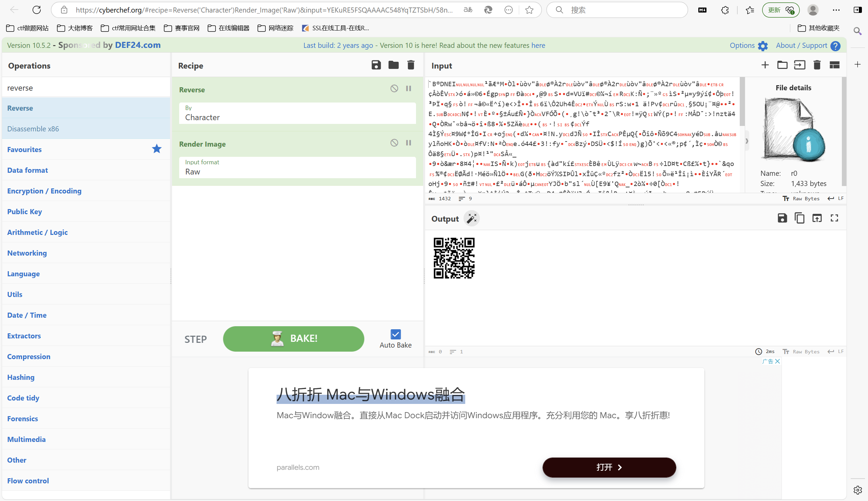This screenshot has width=868, height=501.
Task: Expand the Forensics category
Action: tap(86, 419)
